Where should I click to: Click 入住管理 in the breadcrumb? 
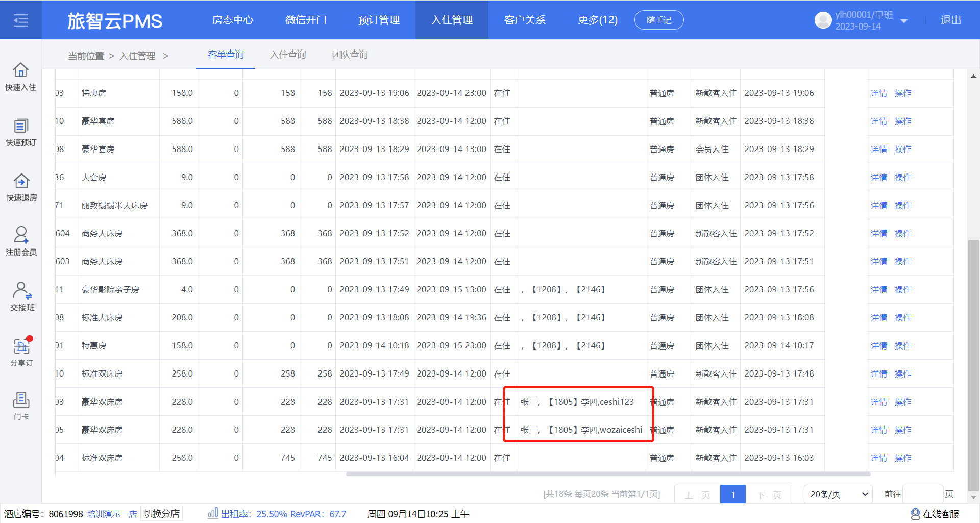[137, 56]
